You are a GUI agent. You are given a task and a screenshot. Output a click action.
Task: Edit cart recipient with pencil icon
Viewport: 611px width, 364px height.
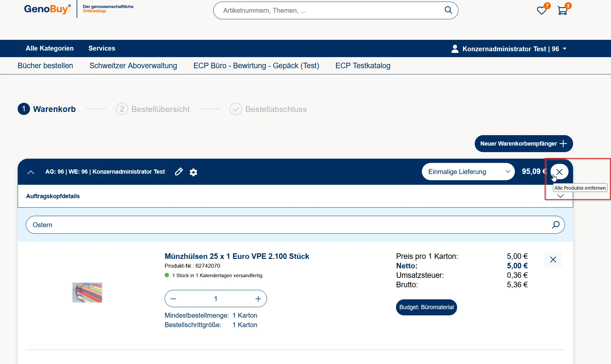click(x=179, y=172)
